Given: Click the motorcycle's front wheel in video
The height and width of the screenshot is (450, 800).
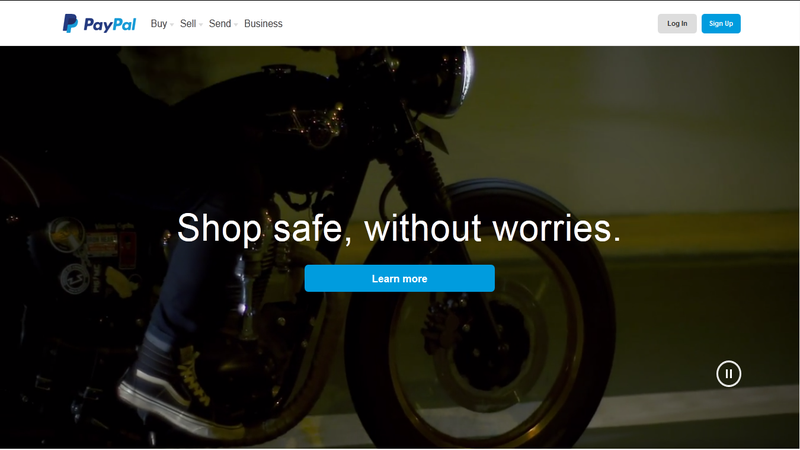Looking at the screenshot, I should 480,316.
